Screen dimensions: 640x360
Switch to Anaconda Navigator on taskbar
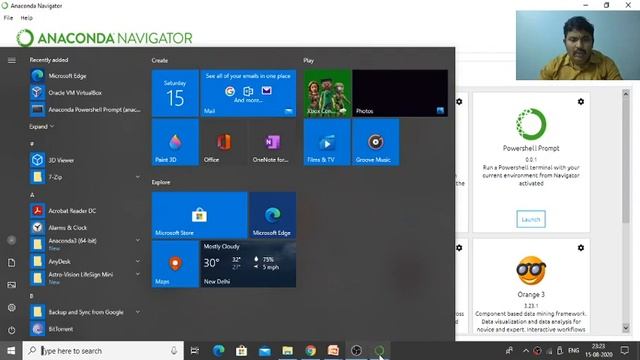click(379, 351)
